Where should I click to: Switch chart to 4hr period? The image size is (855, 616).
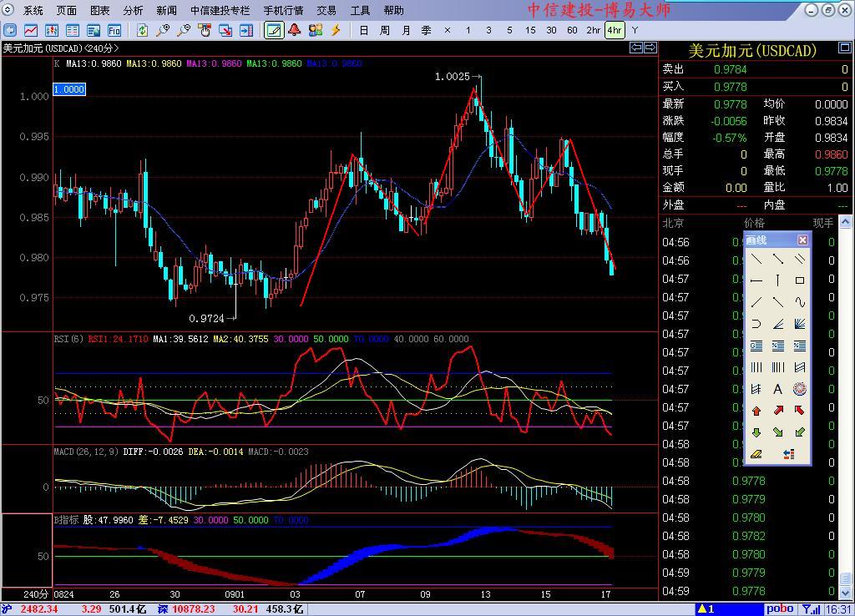coord(614,30)
